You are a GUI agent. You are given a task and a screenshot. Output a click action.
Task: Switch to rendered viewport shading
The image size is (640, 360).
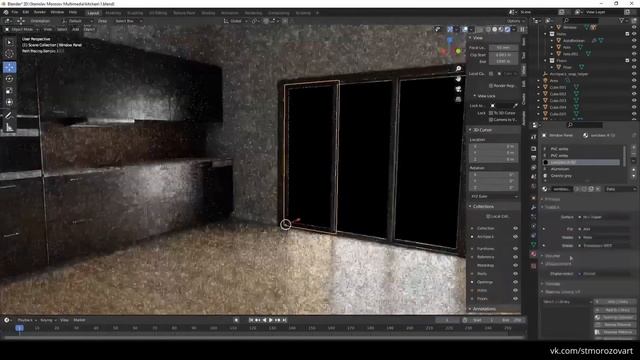507,29
